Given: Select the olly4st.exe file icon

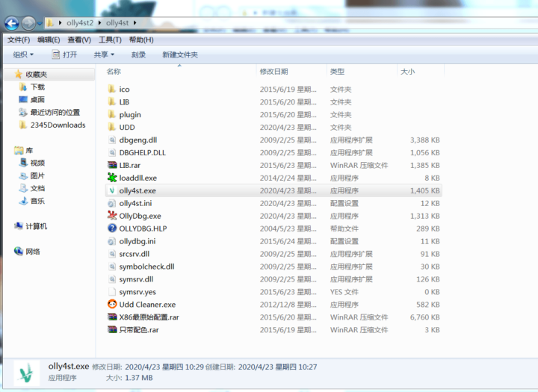Looking at the screenshot, I should point(112,190).
